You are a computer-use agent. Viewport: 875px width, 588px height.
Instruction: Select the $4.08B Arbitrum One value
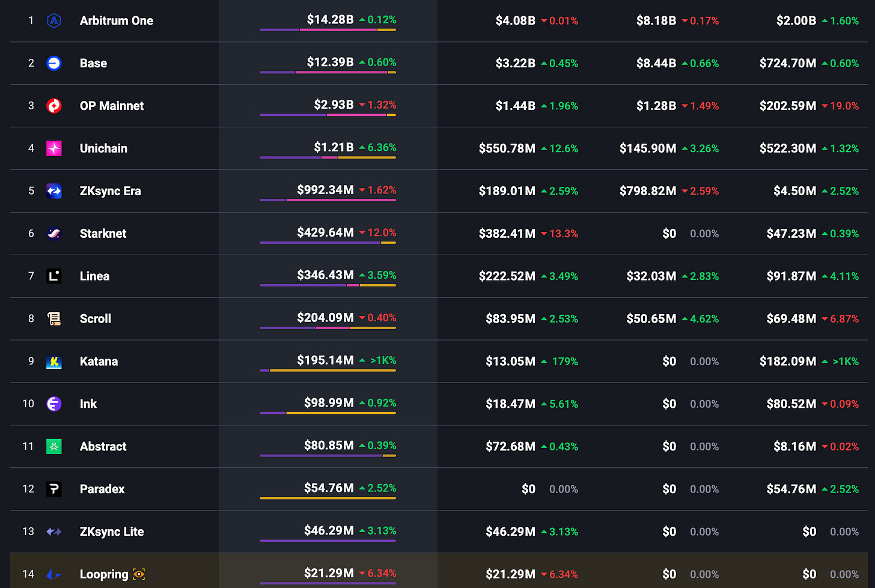point(515,21)
